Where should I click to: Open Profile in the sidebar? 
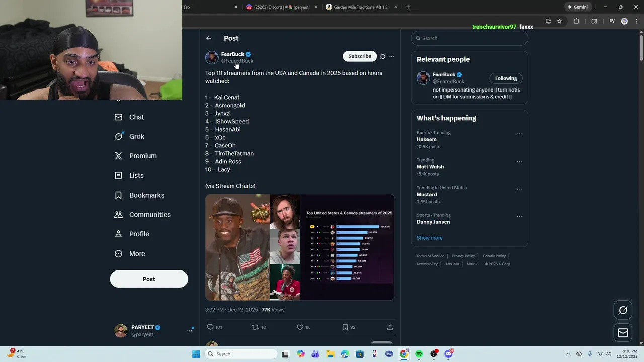[132, 234]
